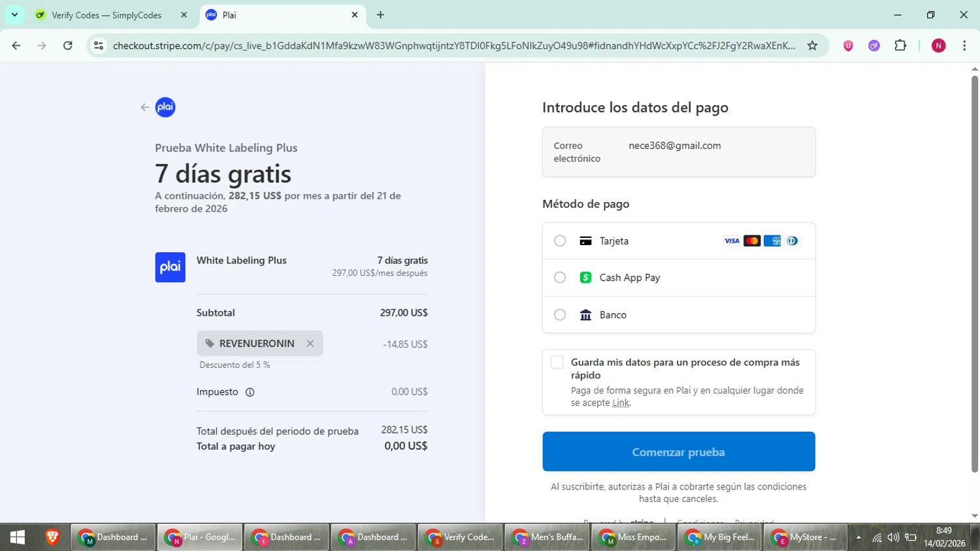Click the '-14,85 US$' discount amount

[405, 344]
